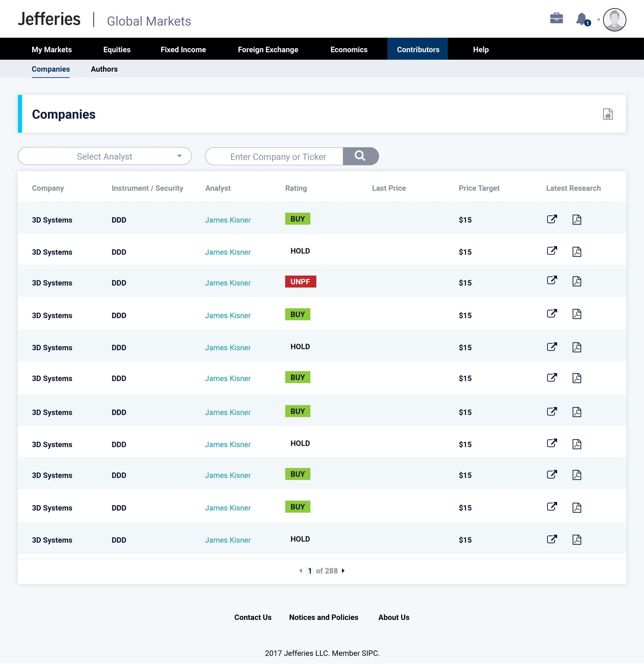Click the Jefferies logo
644x664 pixels.
point(49,19)
